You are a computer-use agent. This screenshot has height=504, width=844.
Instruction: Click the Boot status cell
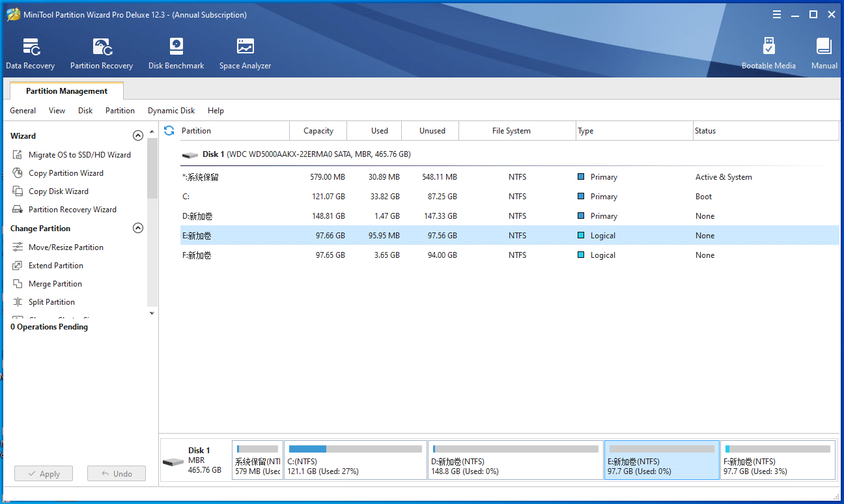[x=703, y=197]
